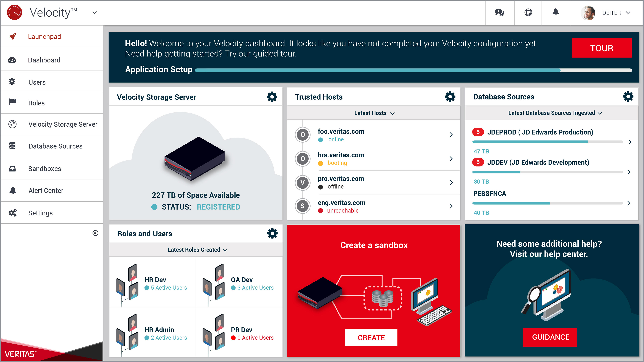The height and width of the screenshot is (362, 644).
Task: Open Roles and Users card settings gear
Action: click(272, 234)
